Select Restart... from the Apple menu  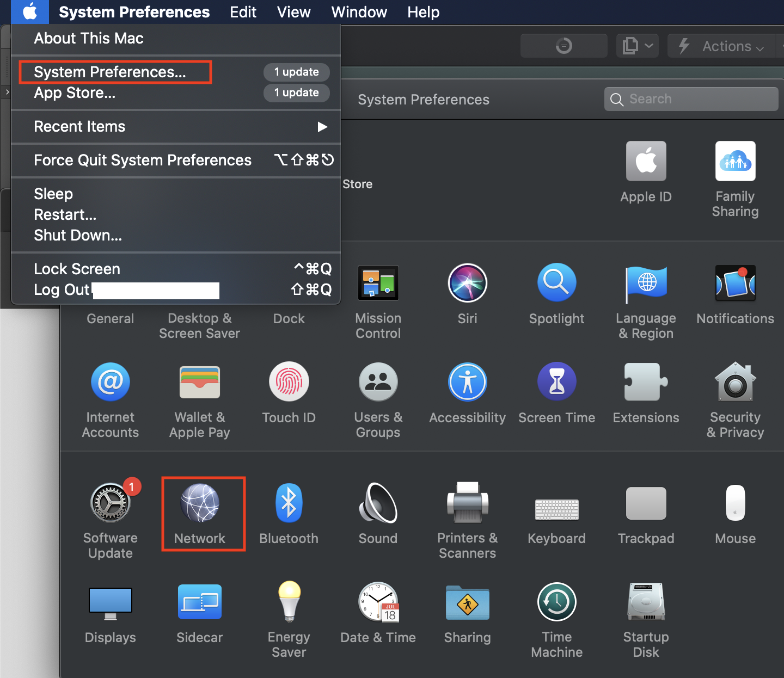pos(176,214)
